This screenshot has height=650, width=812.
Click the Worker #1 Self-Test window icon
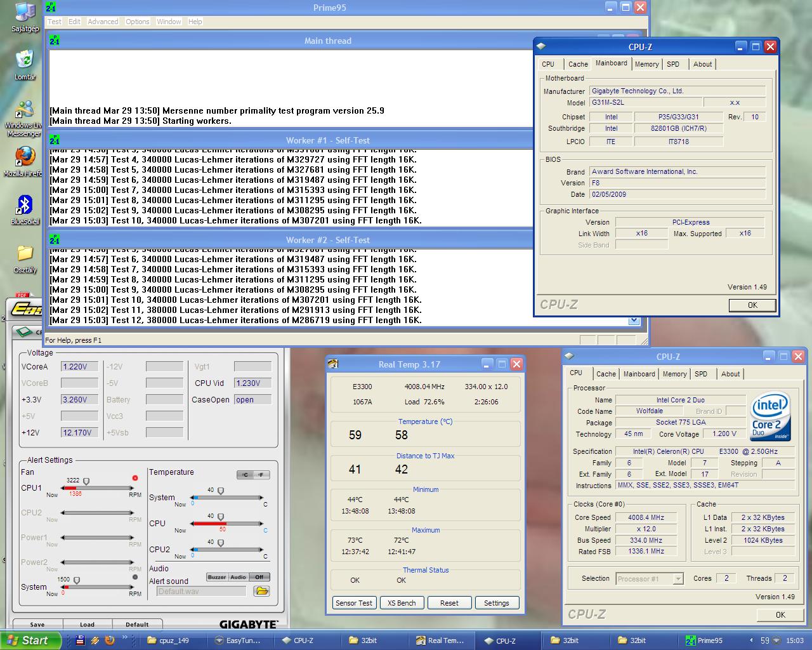(55, 140)
